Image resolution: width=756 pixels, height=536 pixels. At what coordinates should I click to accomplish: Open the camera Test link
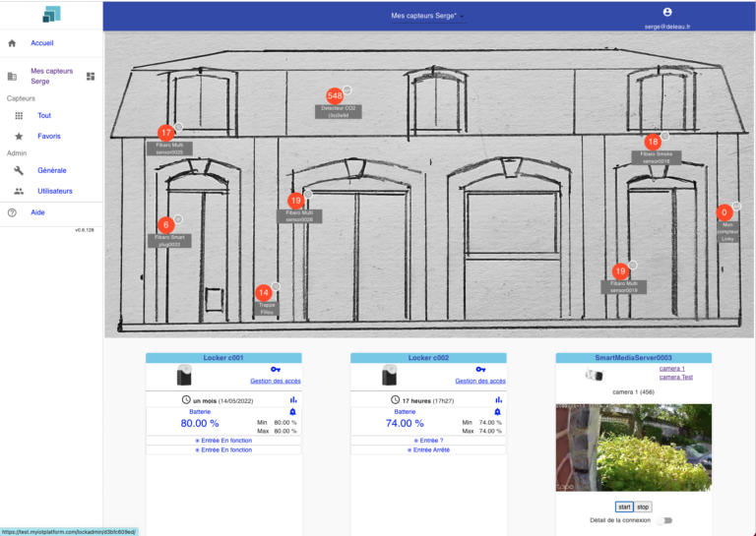tap(678, 378)
